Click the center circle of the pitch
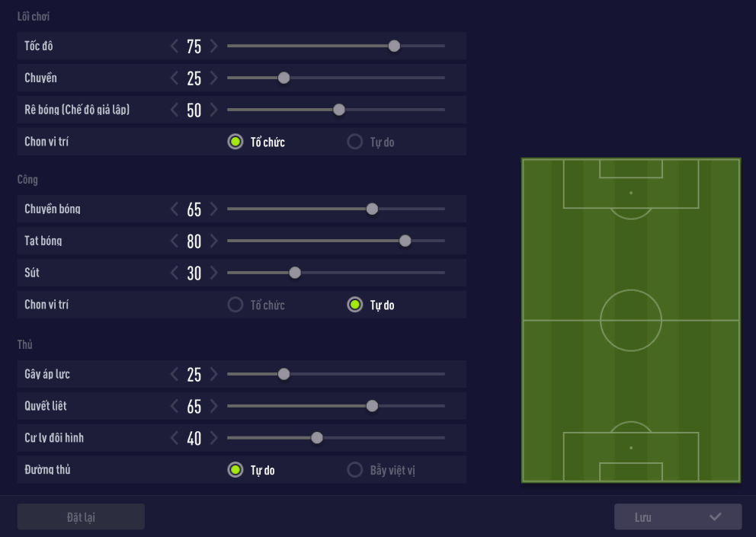The width and height of the screenshot is (756, 537). [x=631, y=321]
